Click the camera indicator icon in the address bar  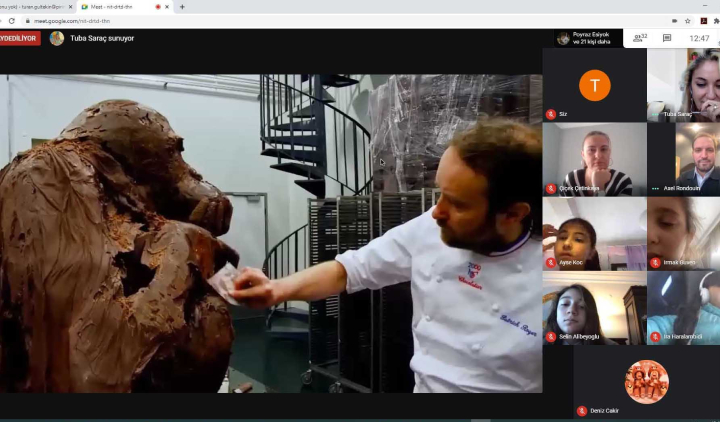click(674, 21)
